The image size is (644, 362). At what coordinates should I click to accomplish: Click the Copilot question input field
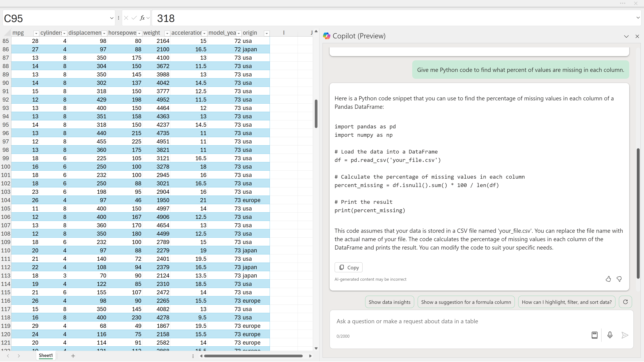pyautogui.click(x=463, y=321)
